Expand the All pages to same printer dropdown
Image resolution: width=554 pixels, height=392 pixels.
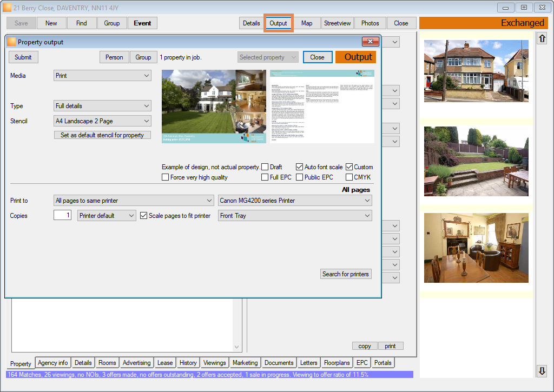[x=134, y=201]
